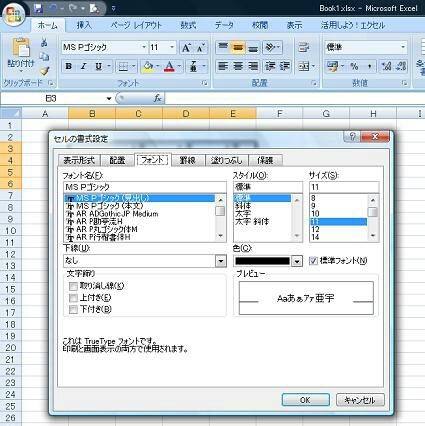Click the キャンセル button
The image size is (425, 426).
(360, 400)
